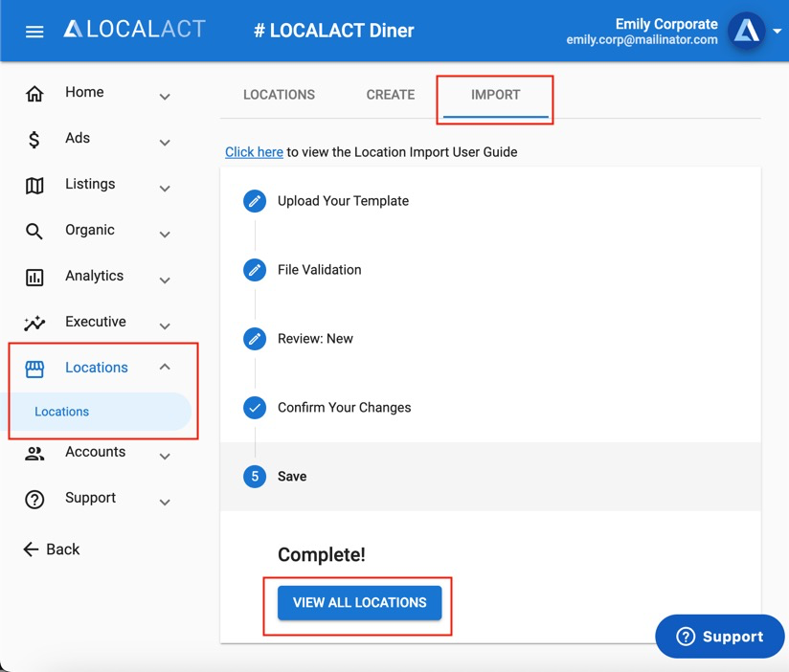The image size is (789, 672).
Task: Switch to the CREATE tab
Action: [x=391, y=95]
